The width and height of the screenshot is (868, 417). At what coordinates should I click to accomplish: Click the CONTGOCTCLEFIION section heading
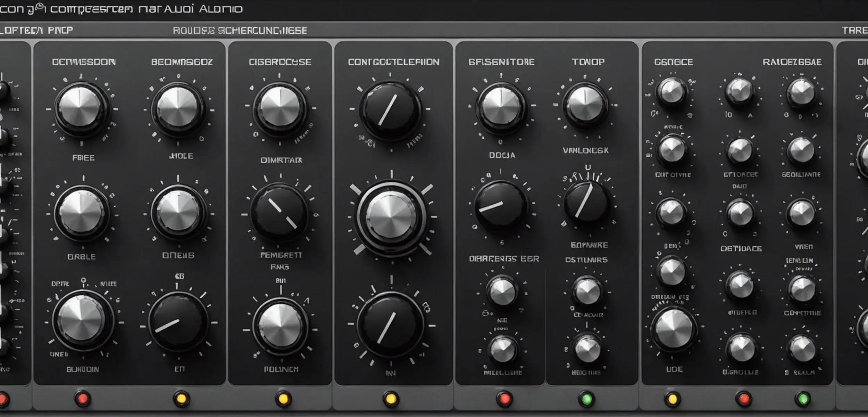(x=394, y=62)
